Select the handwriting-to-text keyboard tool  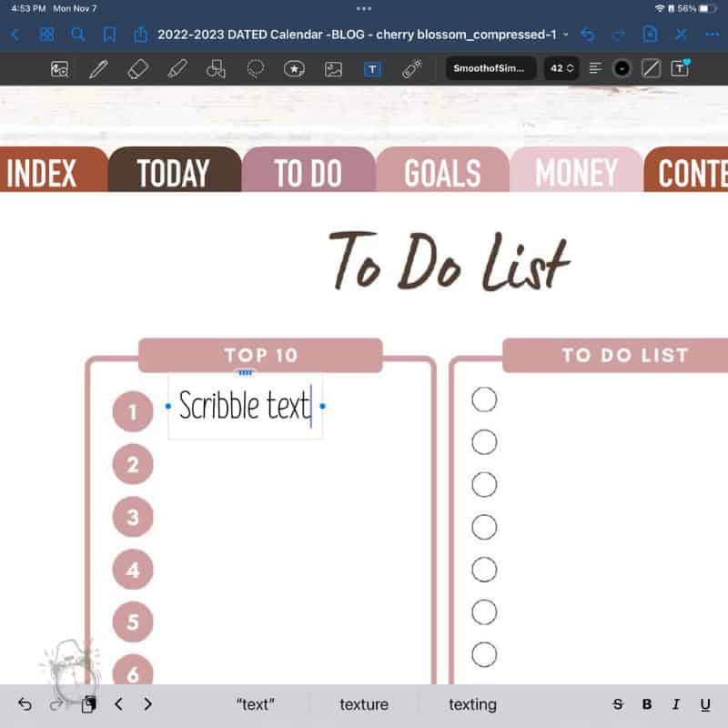[60, 69]
